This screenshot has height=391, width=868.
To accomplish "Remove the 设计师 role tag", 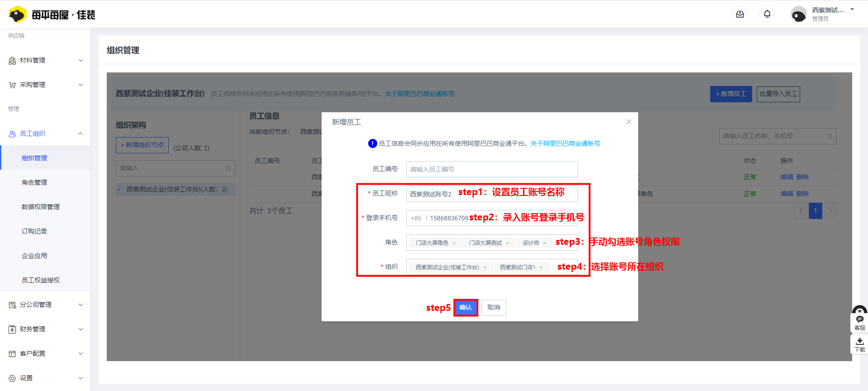I will (x=545, y=243).
